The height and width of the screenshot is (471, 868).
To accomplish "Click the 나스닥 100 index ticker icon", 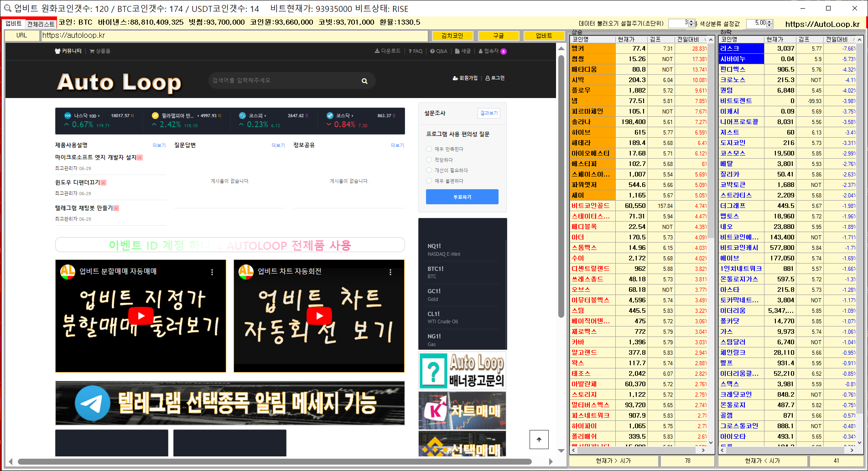I will click(x=68, y=115).
